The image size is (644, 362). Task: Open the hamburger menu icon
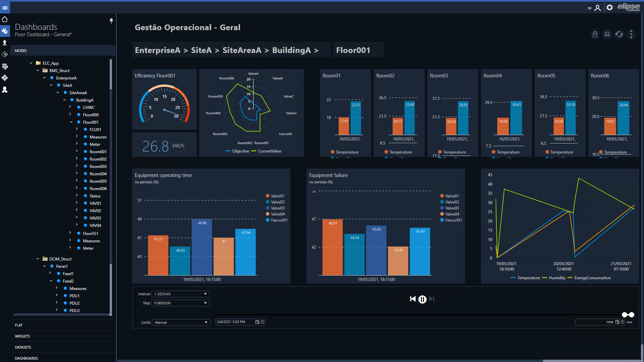click(5, 8)
